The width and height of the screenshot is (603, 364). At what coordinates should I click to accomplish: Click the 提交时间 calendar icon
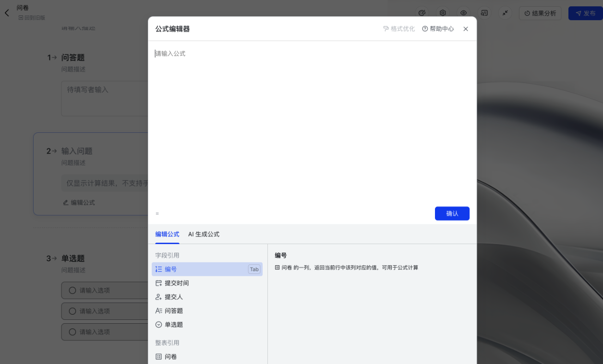coord(158,283)
